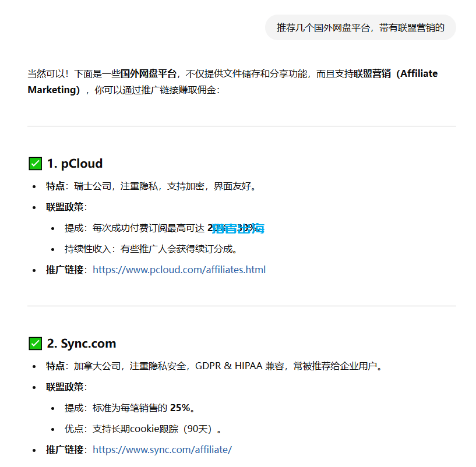Click the heading "1. pCloud"

(75, 164)
